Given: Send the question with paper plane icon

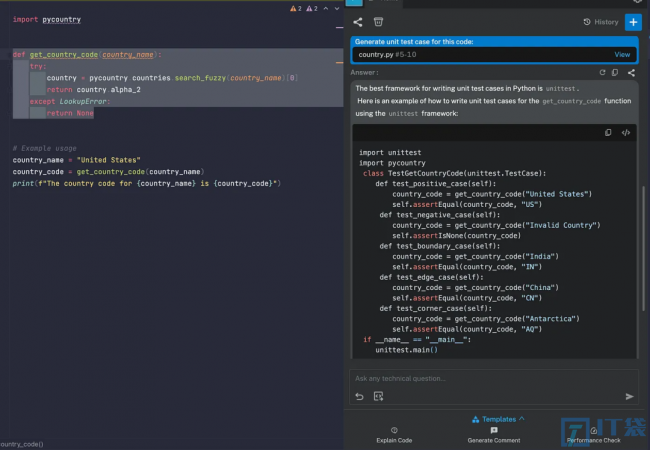Looking at the screenshot, I should coord(629,397).
